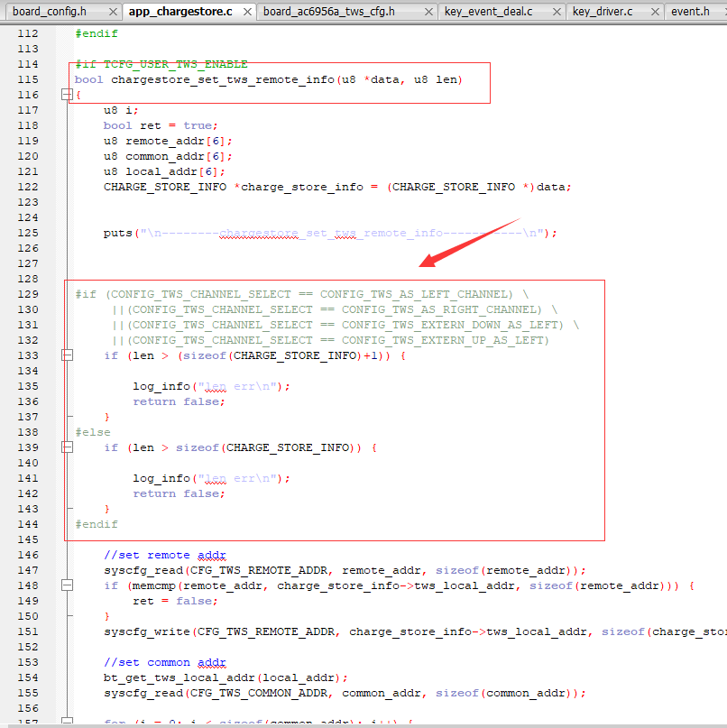Place cursor on the #else directive line
Screen dimensions: 727x728
[x=93, y=432]
